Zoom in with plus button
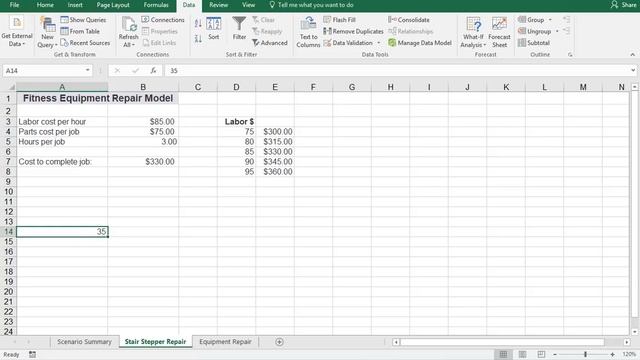The width and height of the screenshot is (640, 360). coord(612,354)
